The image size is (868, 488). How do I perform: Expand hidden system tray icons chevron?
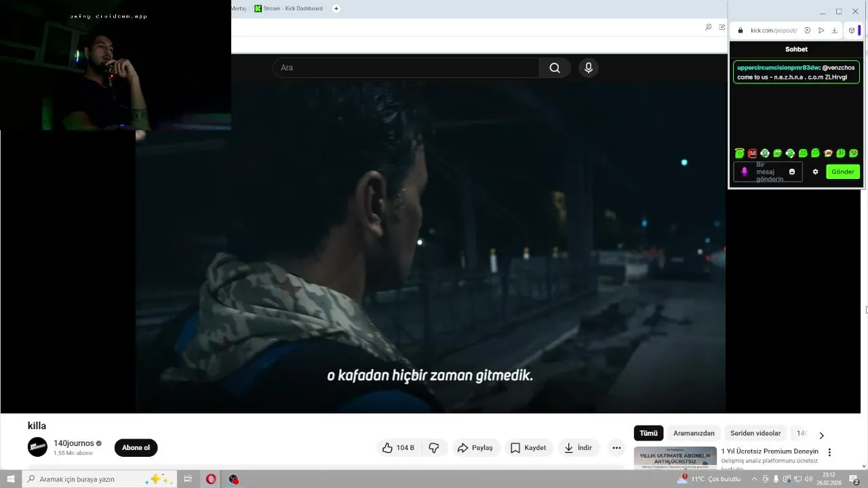click(x=754, y=479)
